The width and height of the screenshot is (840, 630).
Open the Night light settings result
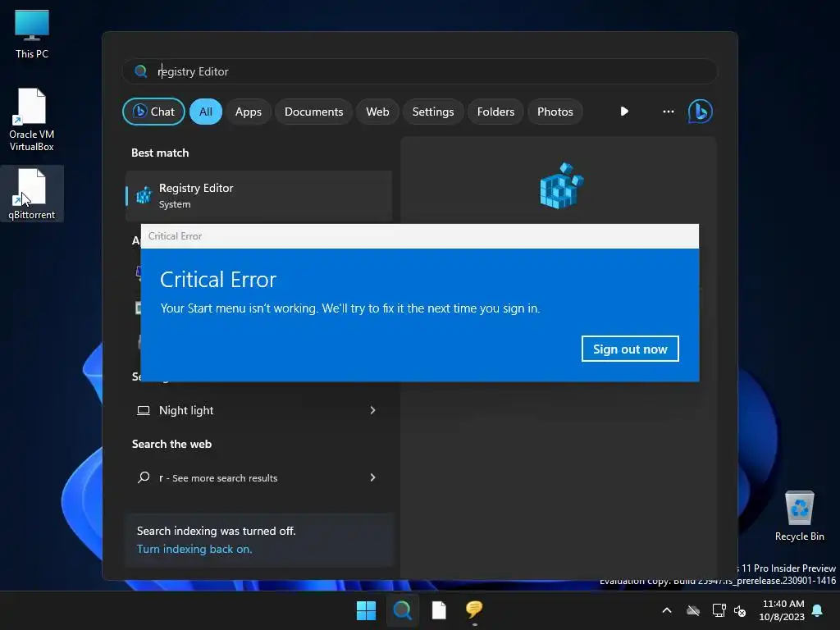tap(258, 410)
